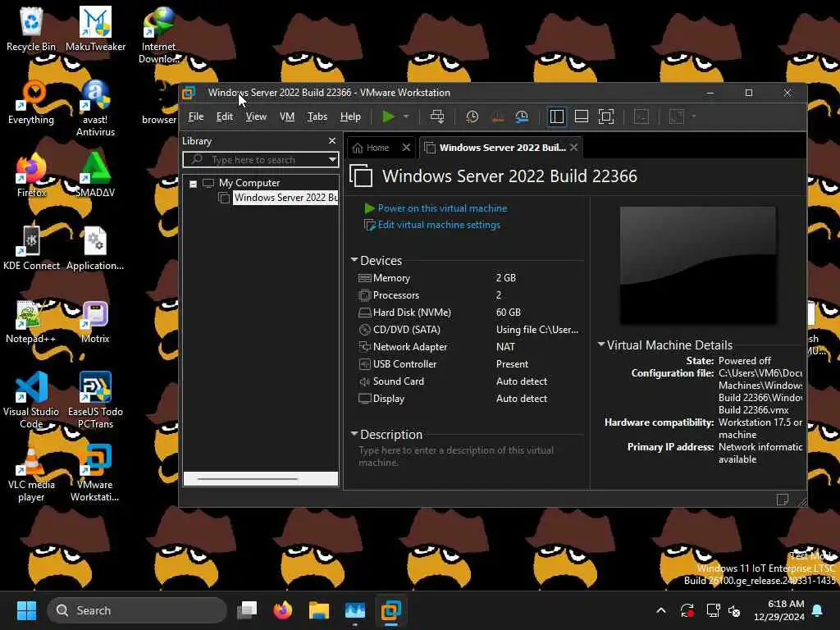Screen dimensions: 840x630
Task: Close the Windows Server 2022 Build tab
Action: pos(573,148)
